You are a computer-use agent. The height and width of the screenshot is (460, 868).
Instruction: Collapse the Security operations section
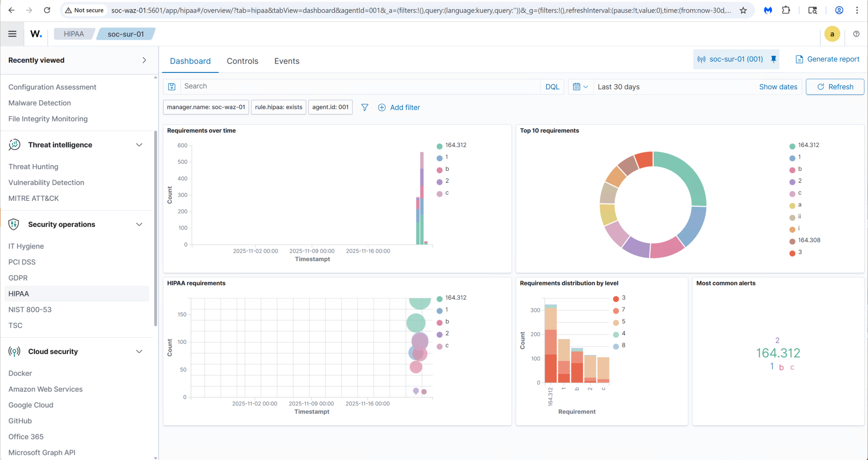tap(139, 224)
